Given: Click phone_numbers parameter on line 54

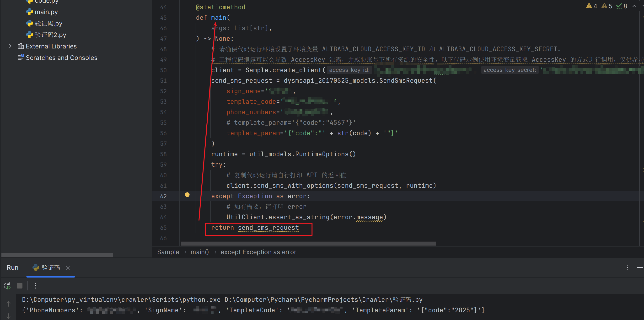Looking at the screenshot, I should click(x=251, y=112).
